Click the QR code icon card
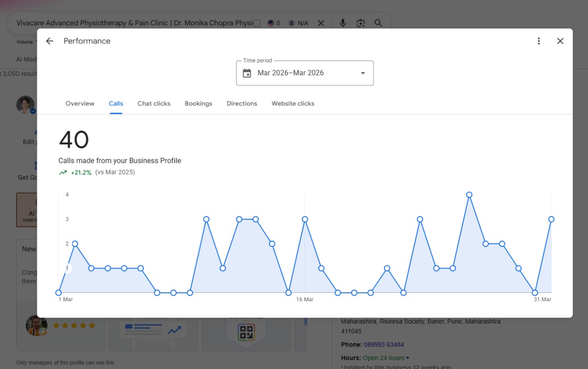This screenshot has width=588, height=369. (246, 332)
